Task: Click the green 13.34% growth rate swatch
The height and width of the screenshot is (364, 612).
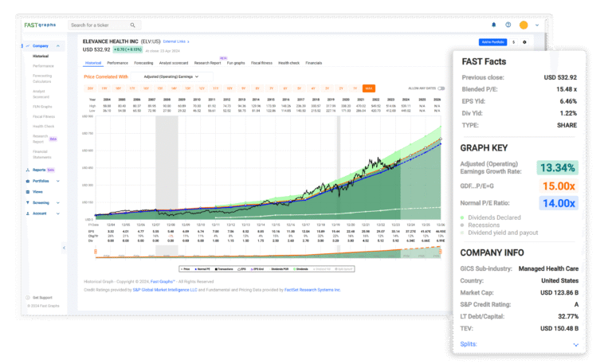Action: point(557,168)
